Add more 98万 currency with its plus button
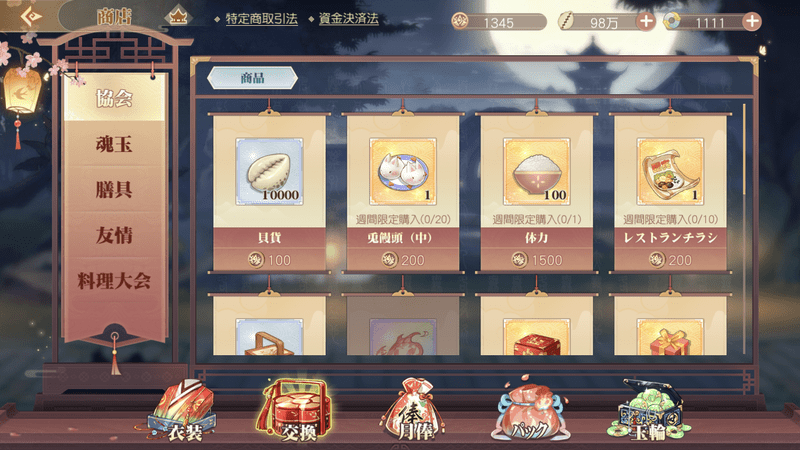This screenshot has height=450, width=800. 646,21
